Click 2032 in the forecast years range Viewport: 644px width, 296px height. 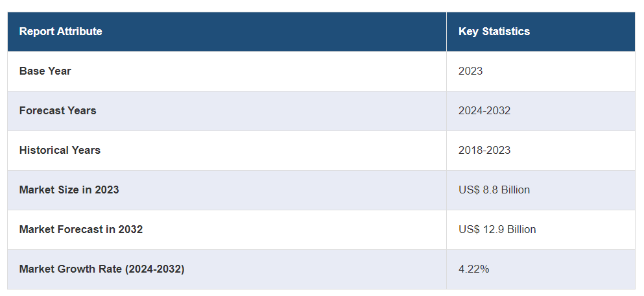(x=499, y=110)
